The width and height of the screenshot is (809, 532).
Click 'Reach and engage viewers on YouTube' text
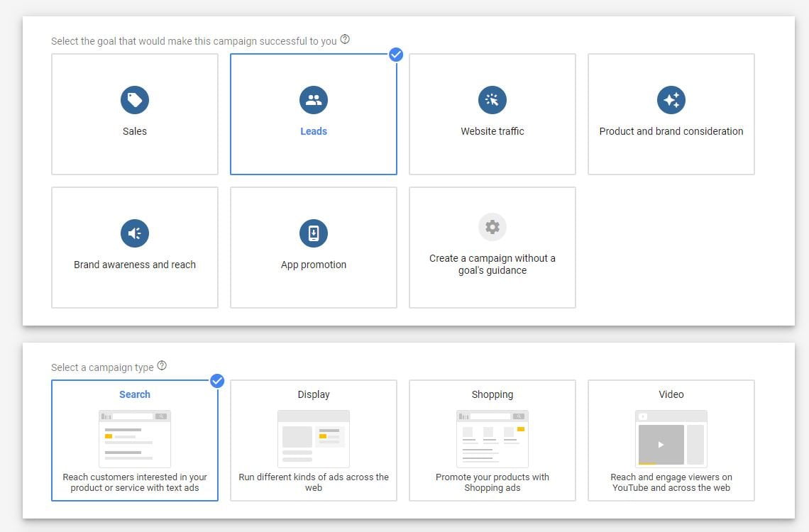671,482
